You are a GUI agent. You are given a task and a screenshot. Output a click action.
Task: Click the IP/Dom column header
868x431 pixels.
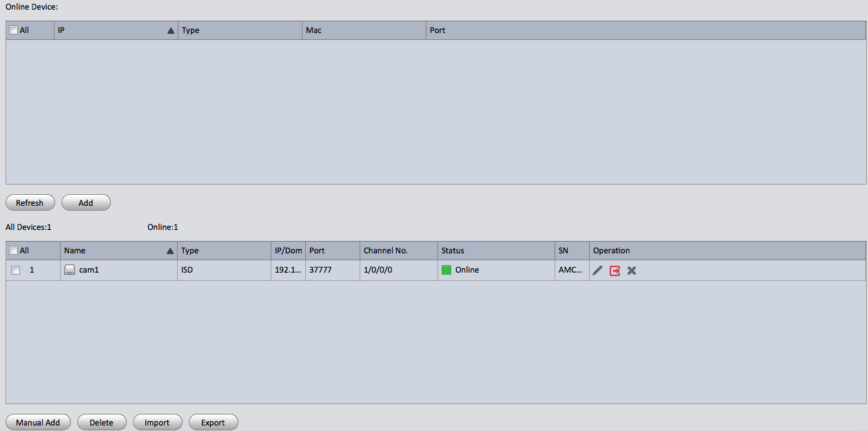point(288,251)
